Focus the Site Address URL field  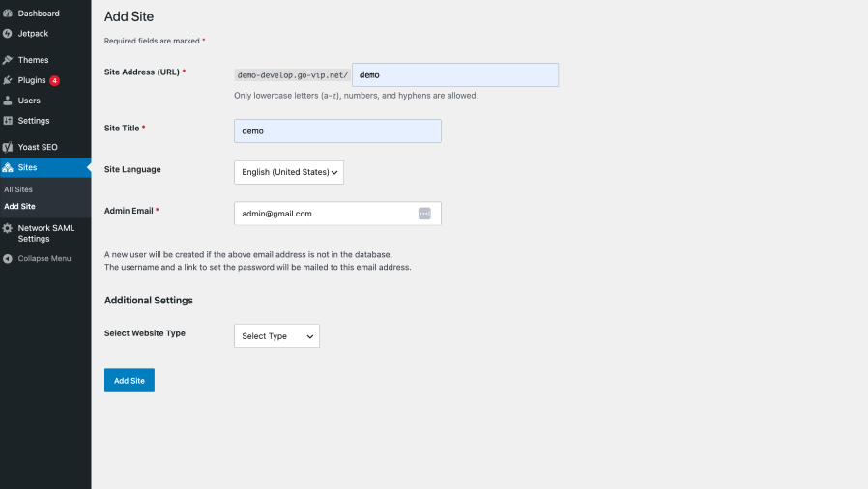coord(455,74)
